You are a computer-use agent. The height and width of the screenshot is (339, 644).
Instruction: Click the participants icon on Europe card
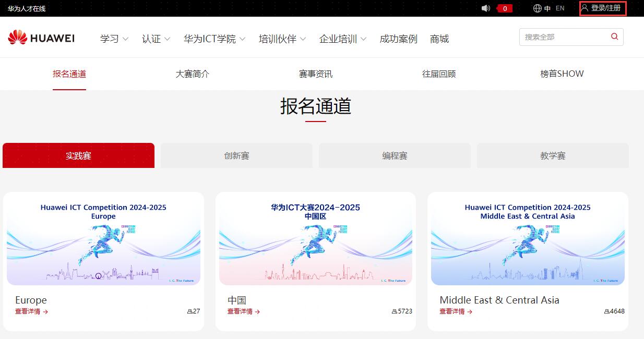[x=190, y=311]
